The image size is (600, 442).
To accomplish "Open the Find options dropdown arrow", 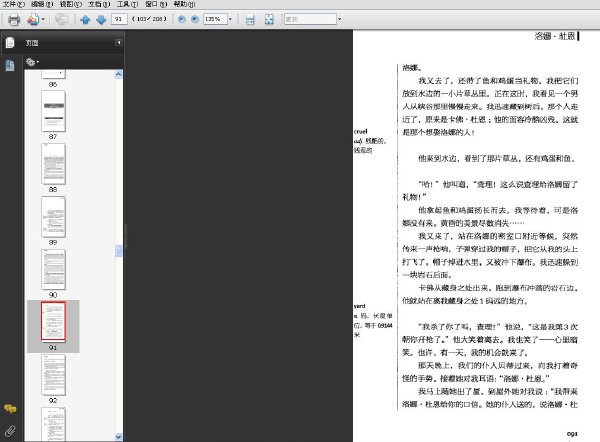I will [x=339, y=19].
